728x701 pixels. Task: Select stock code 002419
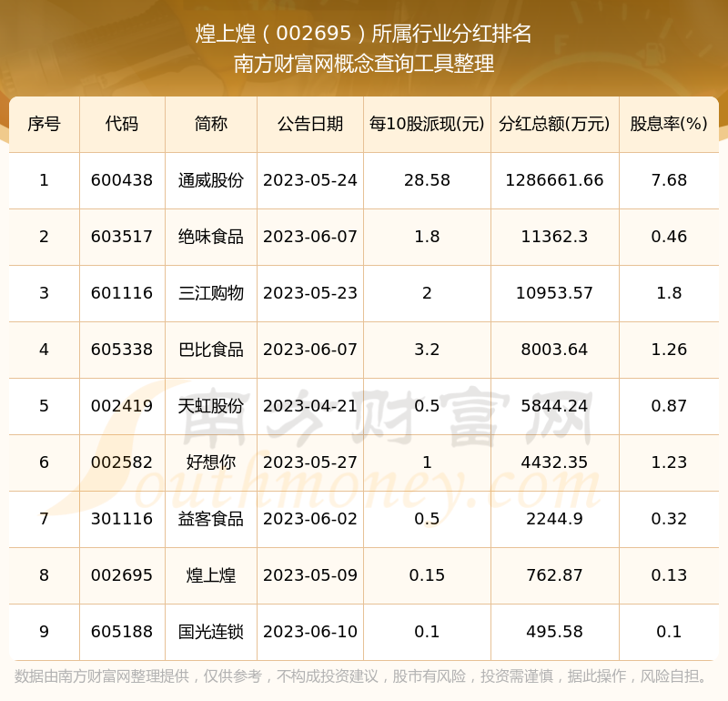point(122,406)
